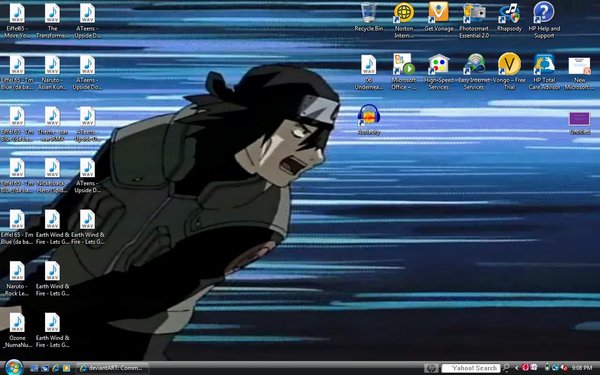Open the Recycle Bin desktop icon
This screenshot has width=600, height=375.
pos(368,17)
